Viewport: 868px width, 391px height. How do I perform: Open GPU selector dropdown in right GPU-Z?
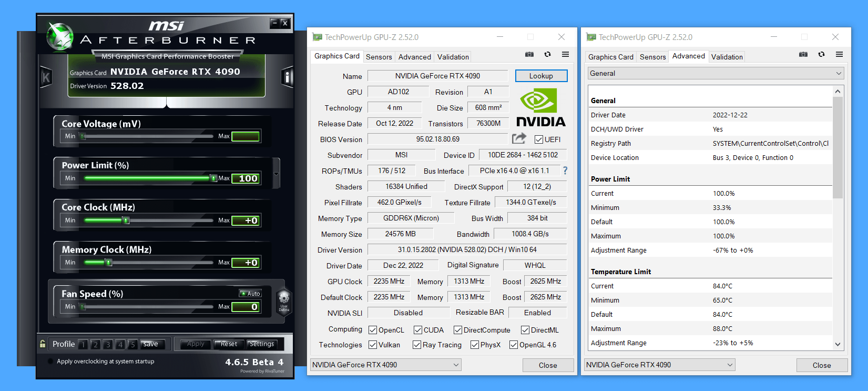[660, 365]
